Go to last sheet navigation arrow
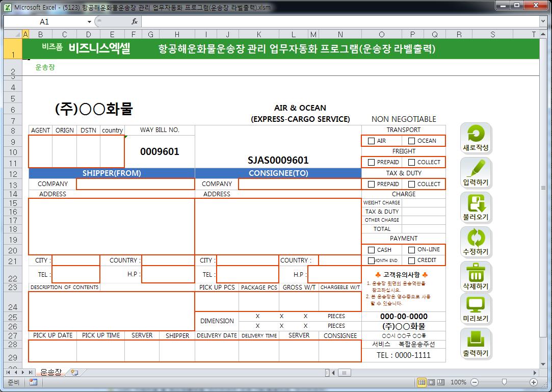The image size is (552, 392). (31, 372)
